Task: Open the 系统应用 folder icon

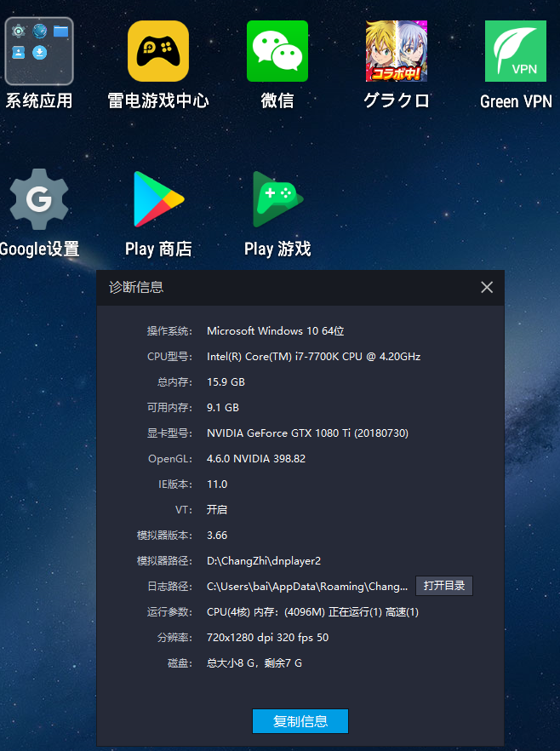Action: [x=39, y=51]
